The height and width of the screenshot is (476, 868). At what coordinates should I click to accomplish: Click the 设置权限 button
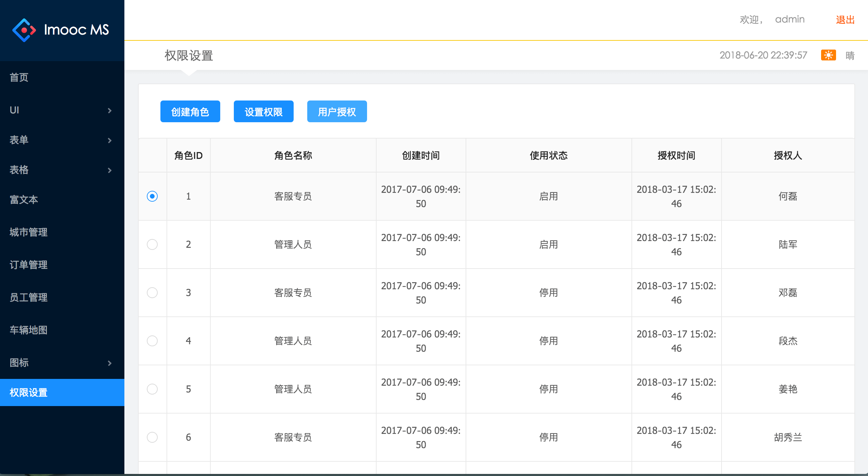[x=264, y=111]
